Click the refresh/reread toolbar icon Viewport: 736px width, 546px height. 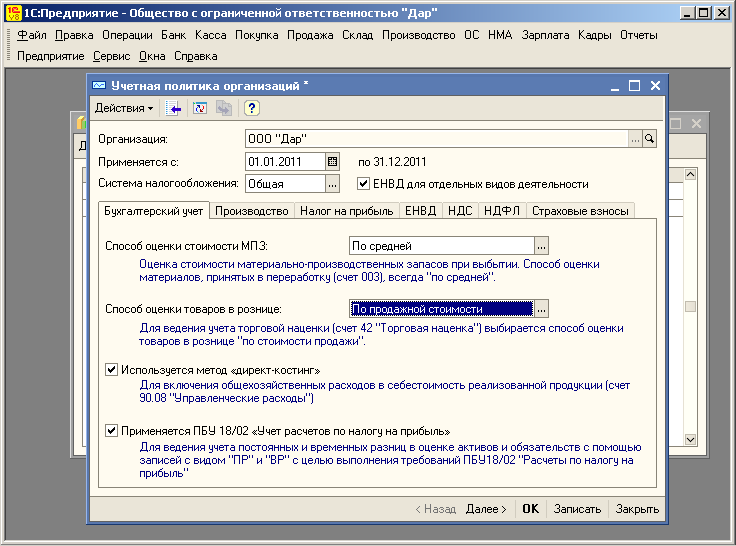200,108
